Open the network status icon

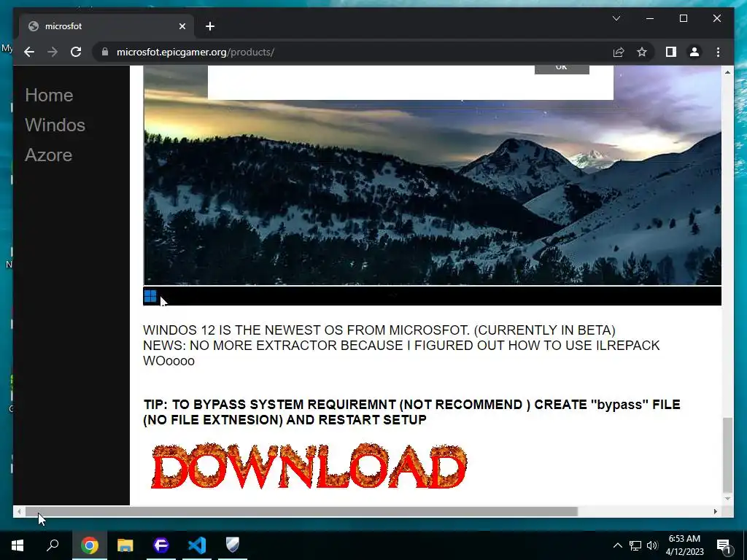click(x=635, y=545)
